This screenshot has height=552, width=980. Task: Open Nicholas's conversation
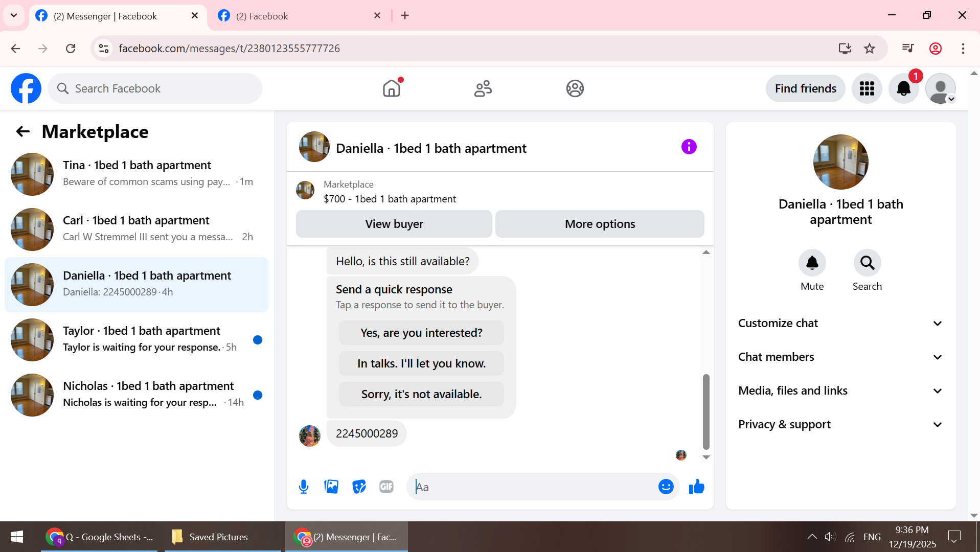(136, 395)
